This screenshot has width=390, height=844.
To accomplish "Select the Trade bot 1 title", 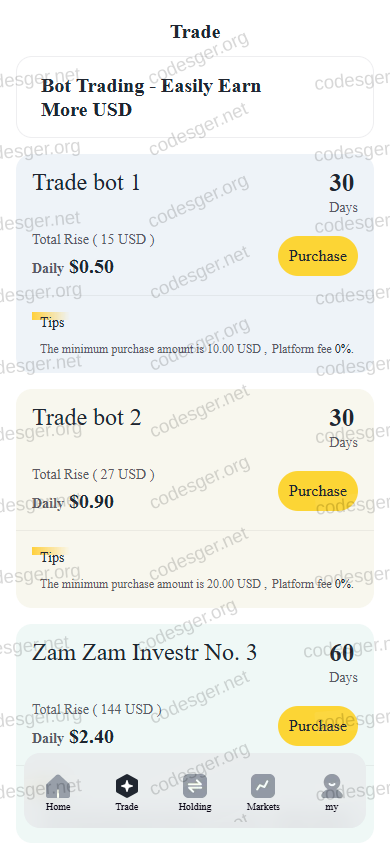I will 86,183.
